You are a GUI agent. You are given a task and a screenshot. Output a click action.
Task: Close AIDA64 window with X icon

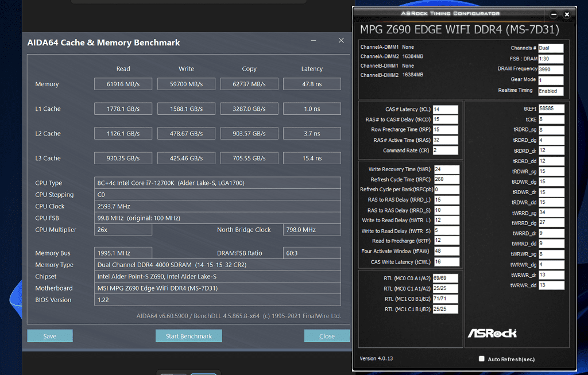pyautogui.click(x=341, y=41)
